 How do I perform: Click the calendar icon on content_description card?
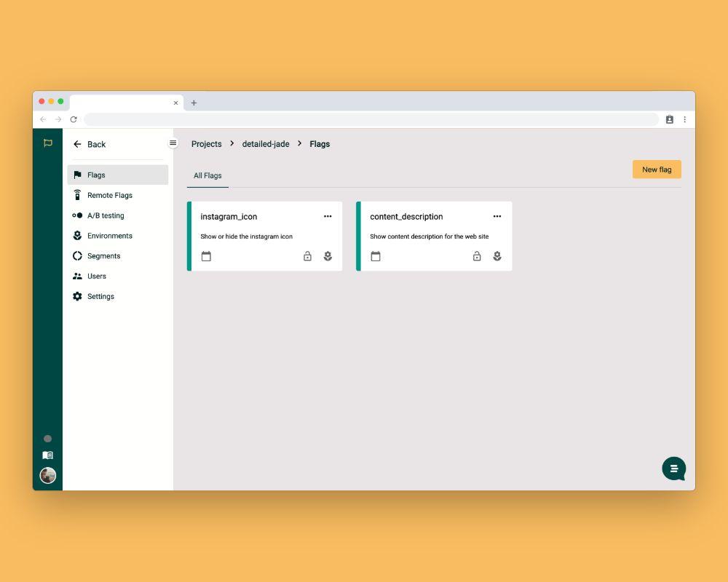[x=376, y=256]
